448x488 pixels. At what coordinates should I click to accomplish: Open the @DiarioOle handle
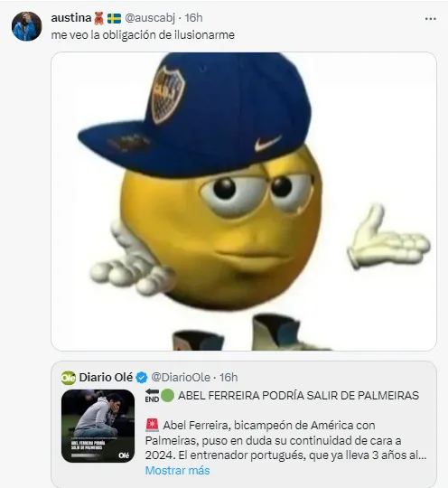click(x=181, y=378)
